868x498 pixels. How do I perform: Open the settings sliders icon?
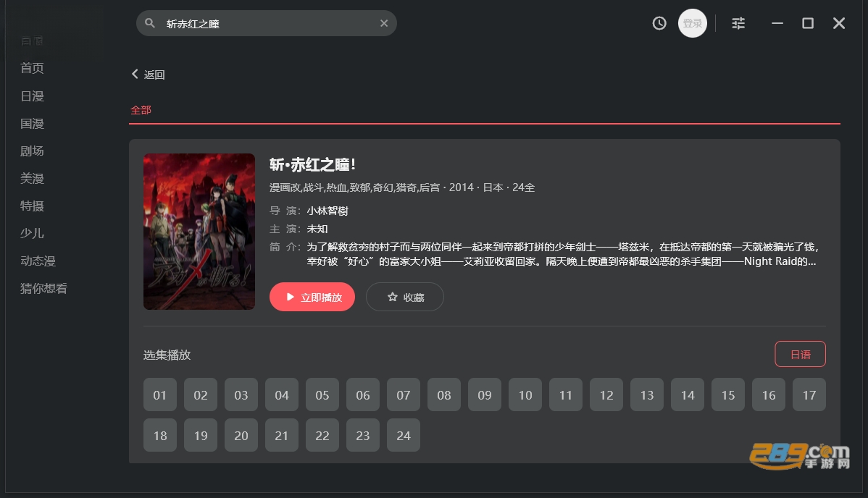tap(738, 23)
